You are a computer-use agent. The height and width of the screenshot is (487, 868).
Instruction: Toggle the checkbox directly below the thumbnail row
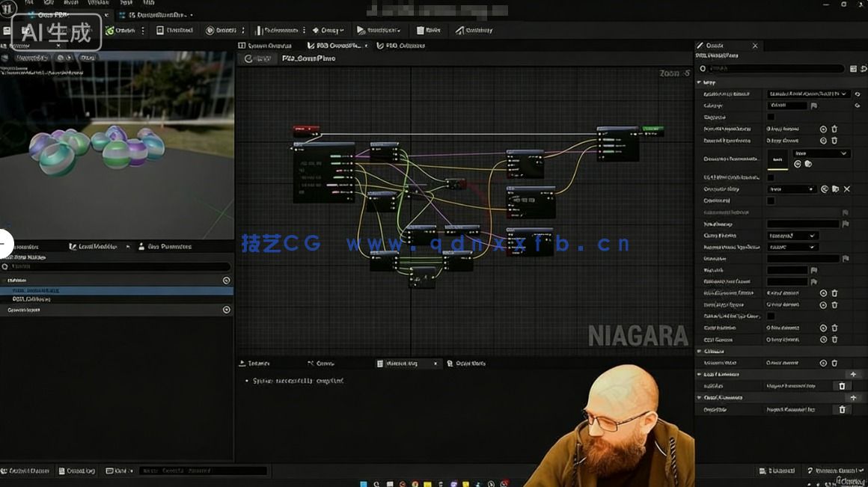771,177
